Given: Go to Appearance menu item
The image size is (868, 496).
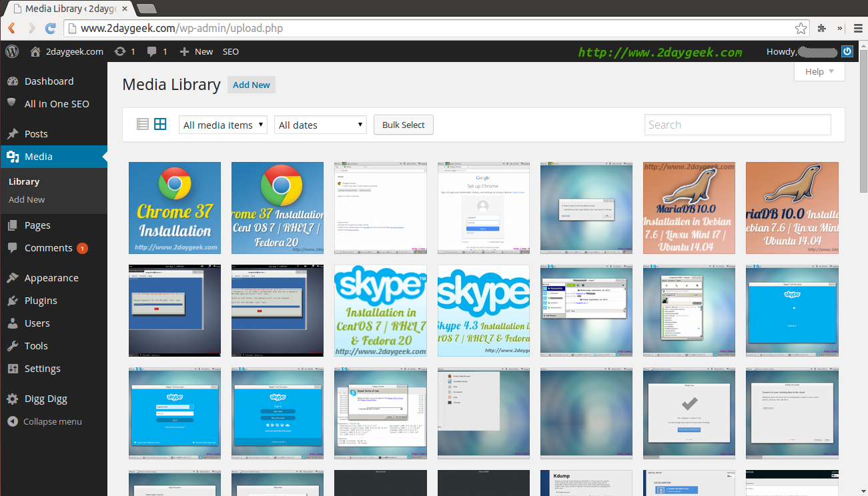Looking at the screenshot, I should coord(51,278).
